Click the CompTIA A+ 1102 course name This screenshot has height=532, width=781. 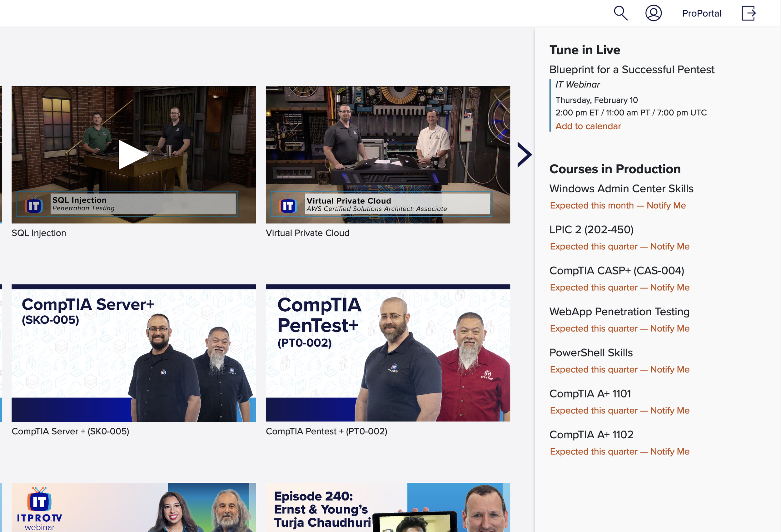tap(591, 435)
